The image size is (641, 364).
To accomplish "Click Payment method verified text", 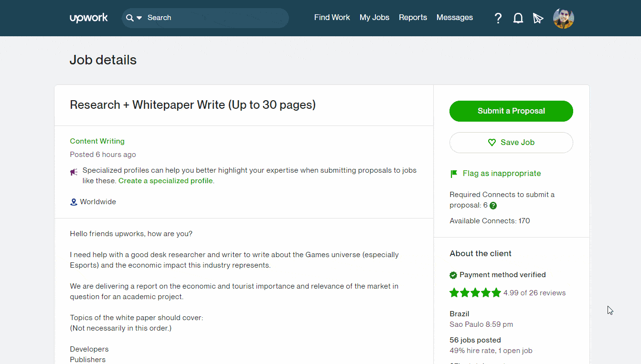I will coord(502,275).
